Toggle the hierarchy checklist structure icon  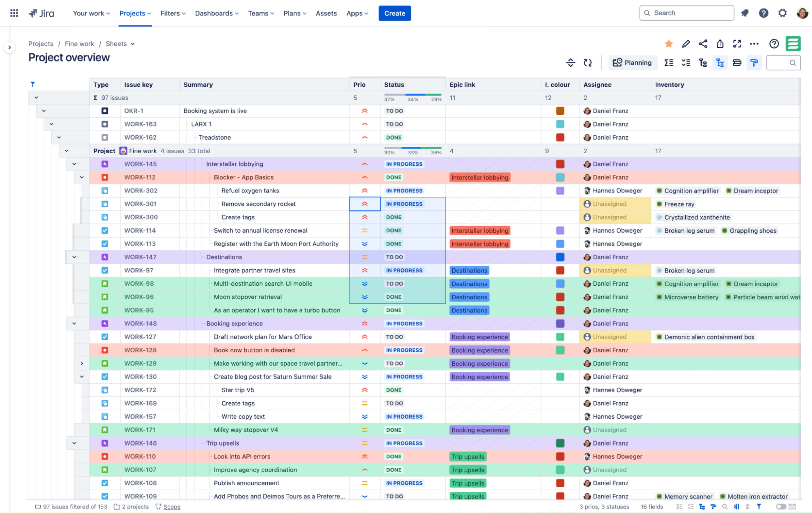[x=720, y=63]
